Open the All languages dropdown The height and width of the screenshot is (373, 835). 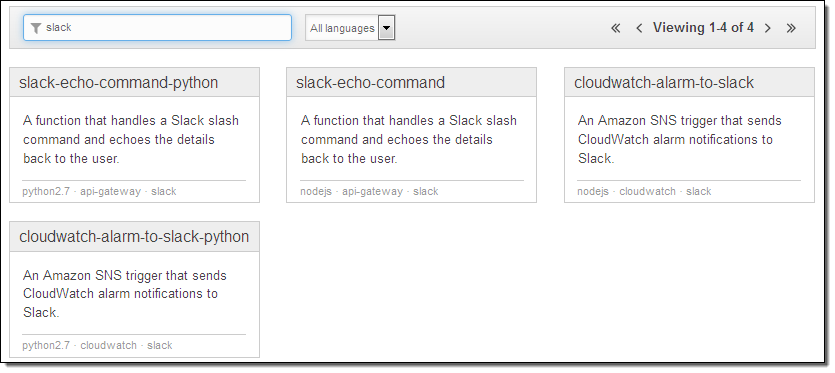point(350,28)
